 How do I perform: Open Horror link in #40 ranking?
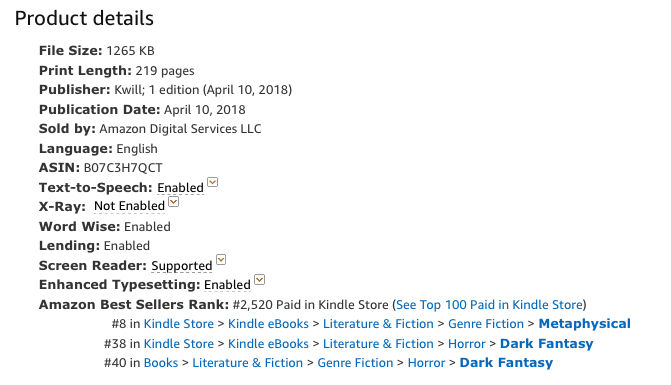pos(426,363)
